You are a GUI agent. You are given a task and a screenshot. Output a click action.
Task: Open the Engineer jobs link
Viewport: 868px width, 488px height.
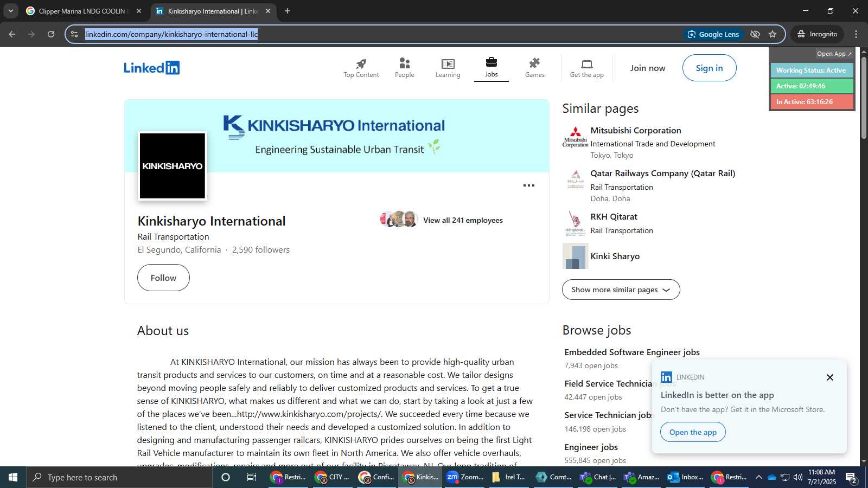pyautogui.click(x=591, y=447)
